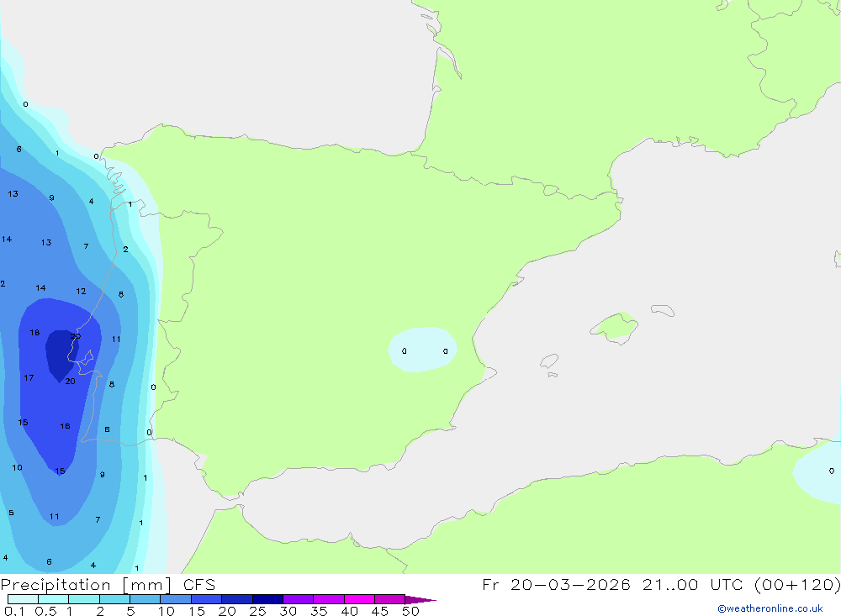Click the legend label '35'
Screen dimensions: 841x616
pyautogui.click(x=319, y=611)
